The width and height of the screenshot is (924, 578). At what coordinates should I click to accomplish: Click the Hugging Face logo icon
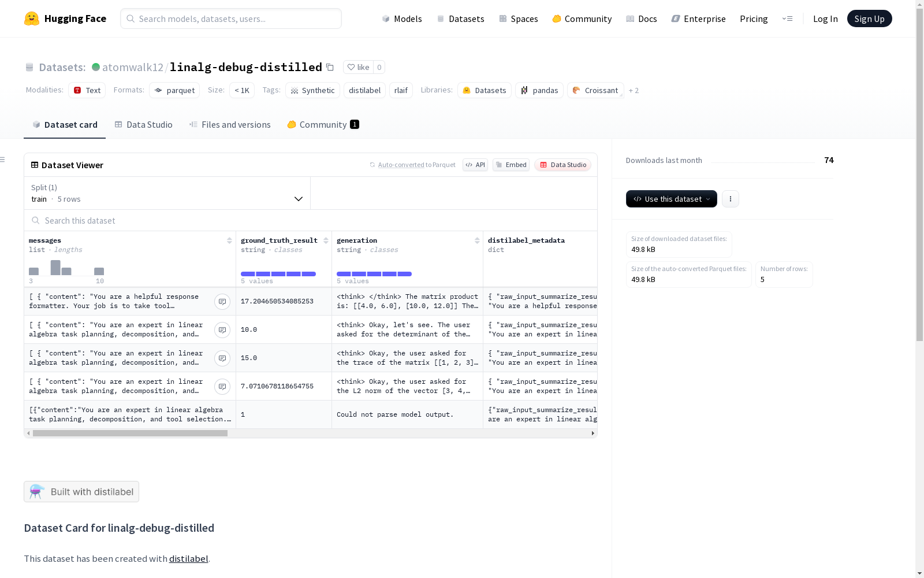(x=32, y=18)
